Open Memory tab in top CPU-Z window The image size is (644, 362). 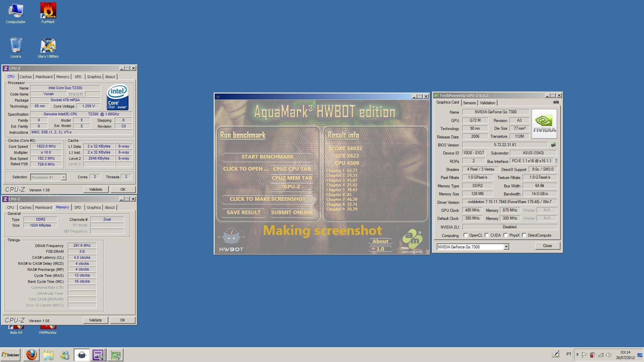pos(63,77)
